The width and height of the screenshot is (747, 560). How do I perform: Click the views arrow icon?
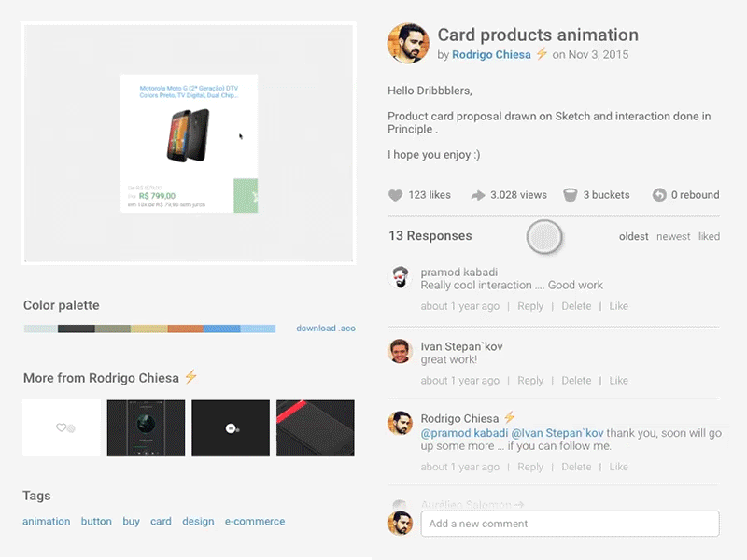pyautogui.click(x=478, y=195)
